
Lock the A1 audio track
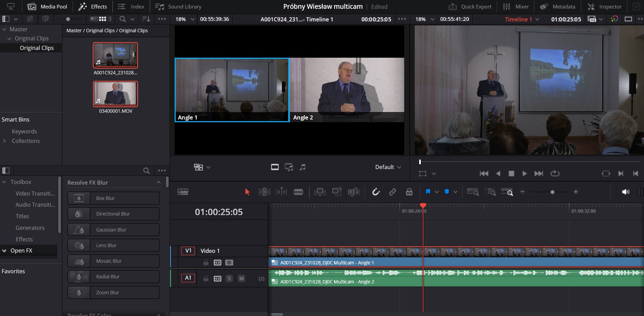(x=206, y=279)
